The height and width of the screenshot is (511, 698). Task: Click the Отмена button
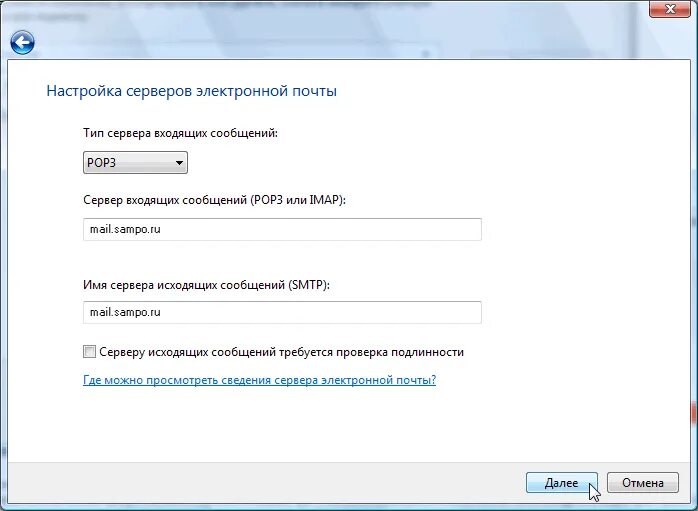pyautogui.click(x=643, y=483)
